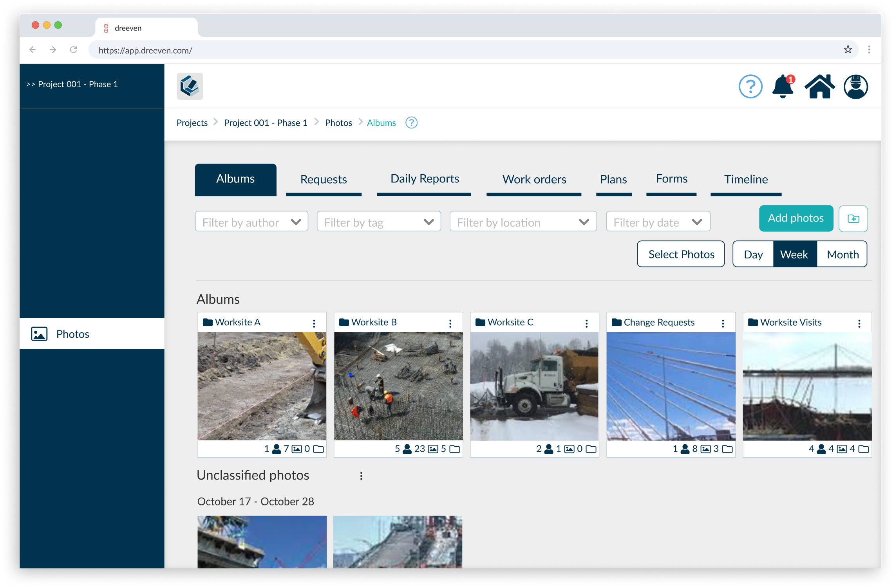This screenshot has height=588, width=895.
Task: Switch to the Work orders tab
Action: click(x=534, y=180)
